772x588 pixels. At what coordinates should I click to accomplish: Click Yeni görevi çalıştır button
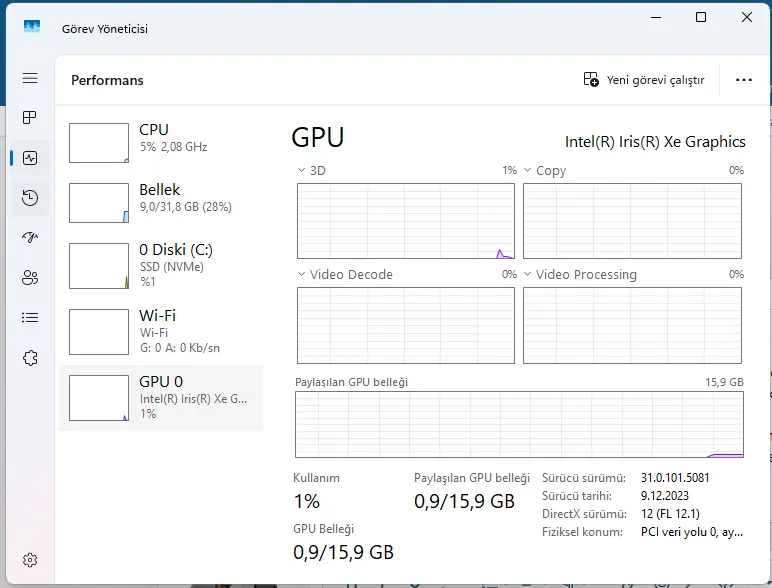(x=644, y=80)
